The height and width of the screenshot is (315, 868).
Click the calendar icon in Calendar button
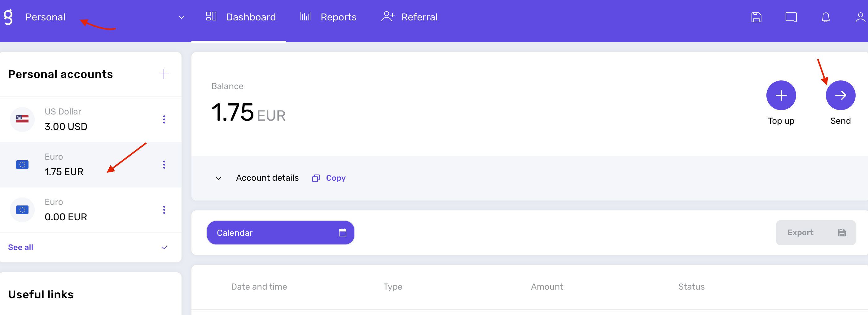click(342, 232)
